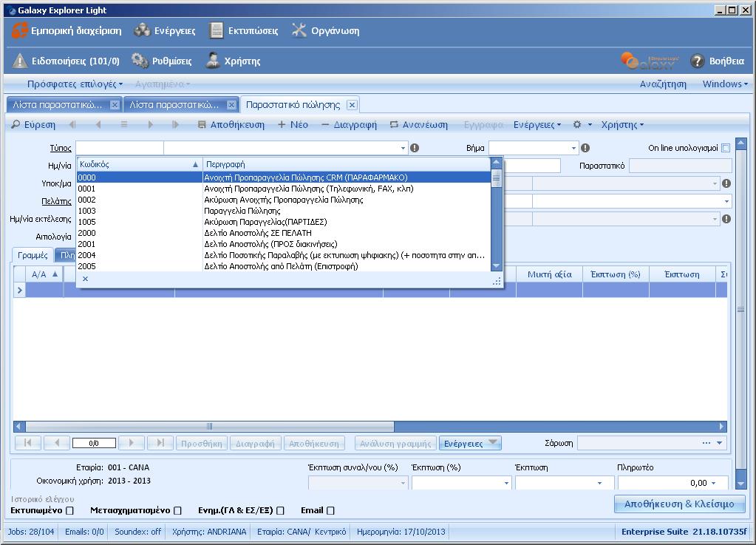Screen dimensions: 756x545
Task: Open the Οργάνωση tools icon
Action: click(299, 30)
